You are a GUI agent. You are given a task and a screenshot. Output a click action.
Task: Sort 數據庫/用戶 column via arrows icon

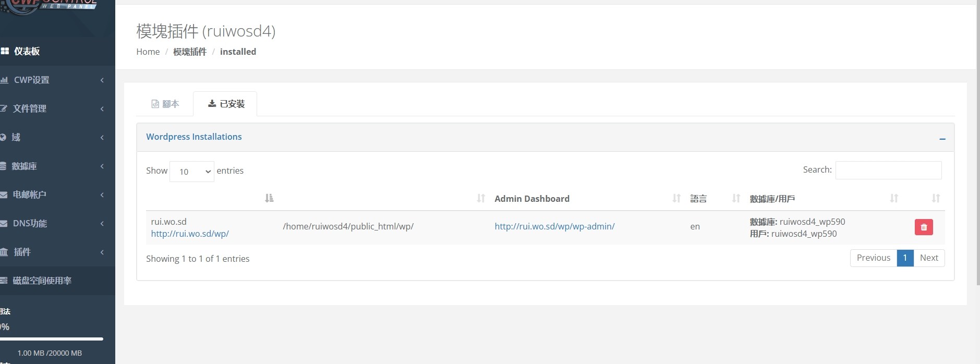894,198
